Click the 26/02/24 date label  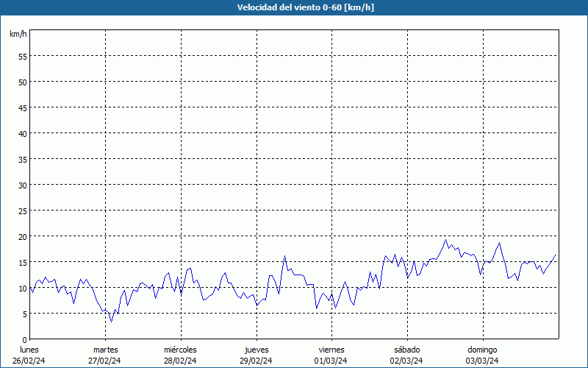tap(29, 361)
